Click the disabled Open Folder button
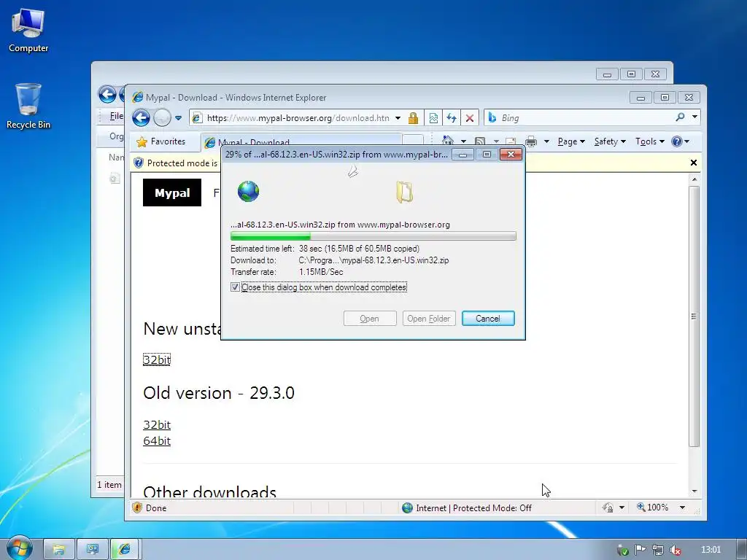 click(429, 319)
